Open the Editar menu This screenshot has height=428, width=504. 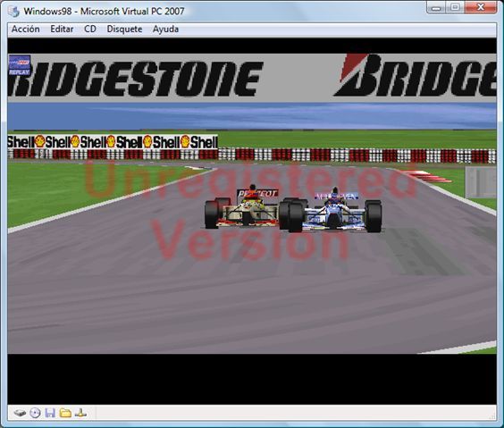point(62,29)
